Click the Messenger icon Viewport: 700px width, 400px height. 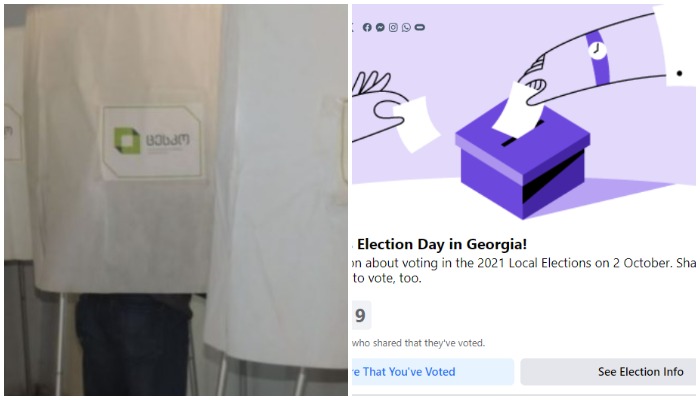380,27
